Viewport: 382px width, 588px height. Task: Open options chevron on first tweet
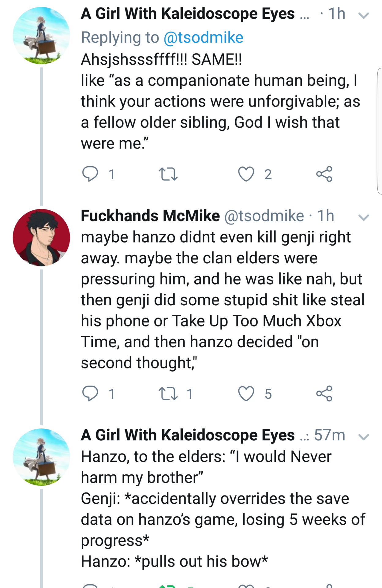tap(363, 15)
